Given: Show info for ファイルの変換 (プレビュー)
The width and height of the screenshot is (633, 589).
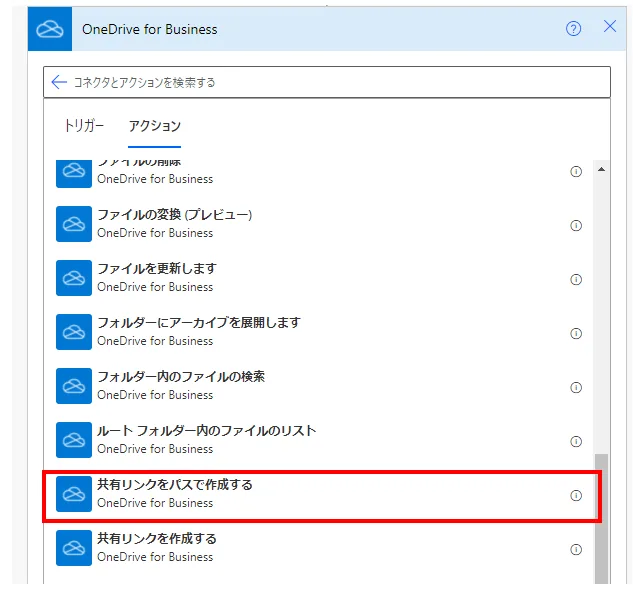Looking at the screenshot, I should point(575,225).
